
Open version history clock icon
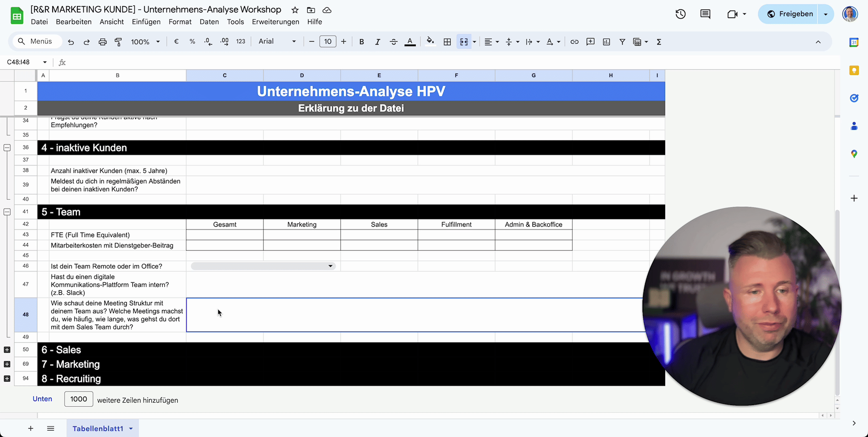(x=680, y=14)
